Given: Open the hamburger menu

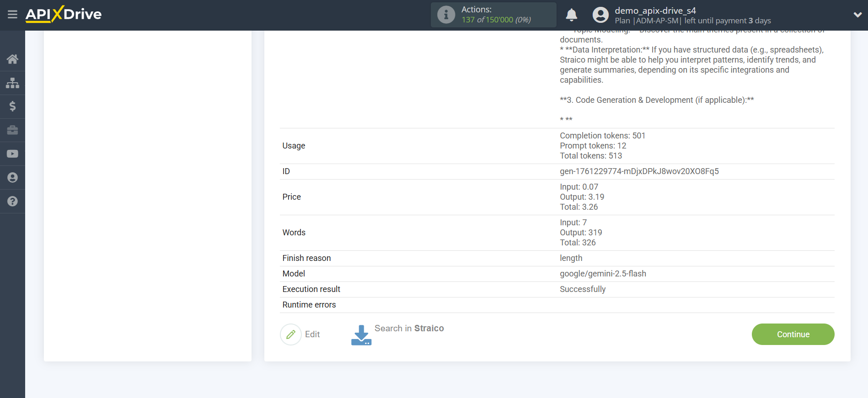Looking at the screenshot, I should click(12, 15).
